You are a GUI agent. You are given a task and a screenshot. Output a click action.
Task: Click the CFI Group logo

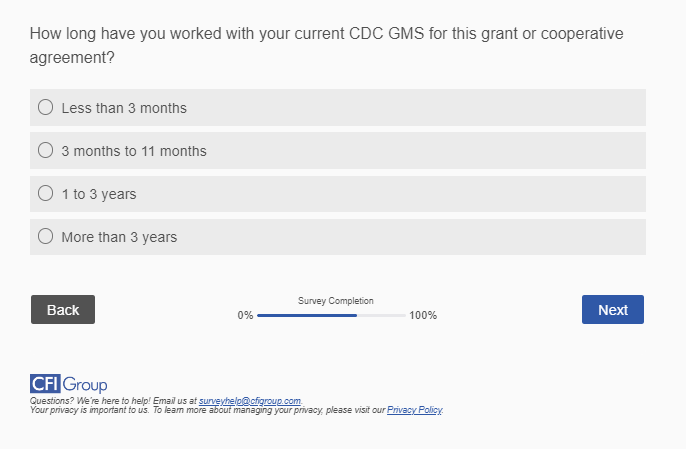[x=69, y=384]
